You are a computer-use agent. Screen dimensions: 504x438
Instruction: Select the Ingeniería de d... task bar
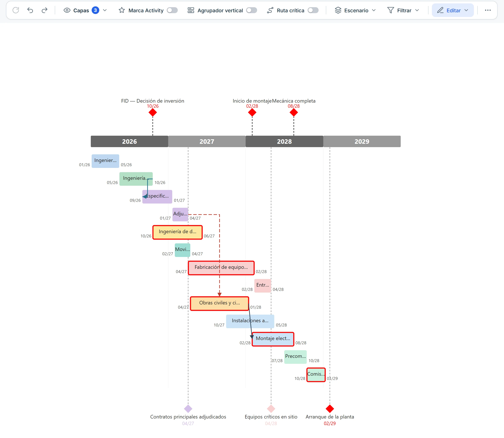click(x=178, y=232)
